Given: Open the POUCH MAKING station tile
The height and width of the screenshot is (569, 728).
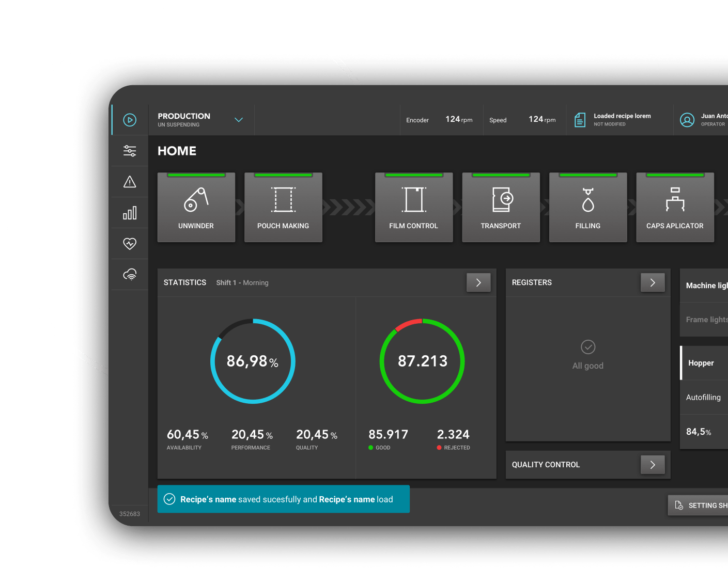Looking at the screenshot, I should 283,208.
